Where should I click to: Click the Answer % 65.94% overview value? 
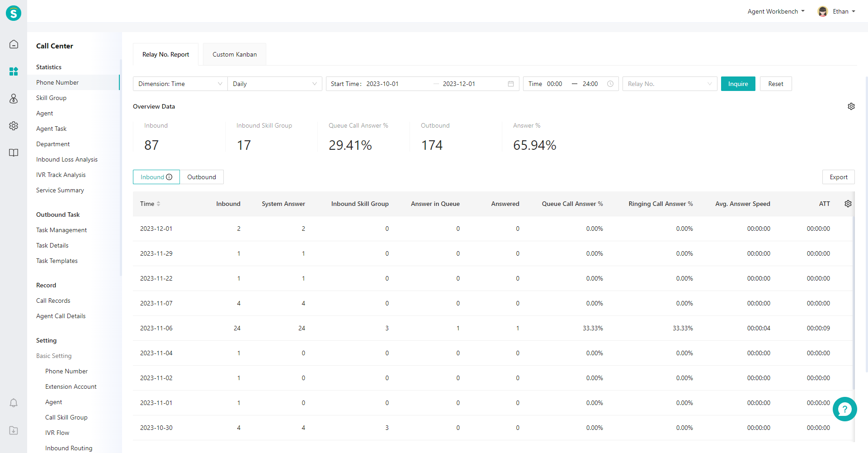click(535, 145)
